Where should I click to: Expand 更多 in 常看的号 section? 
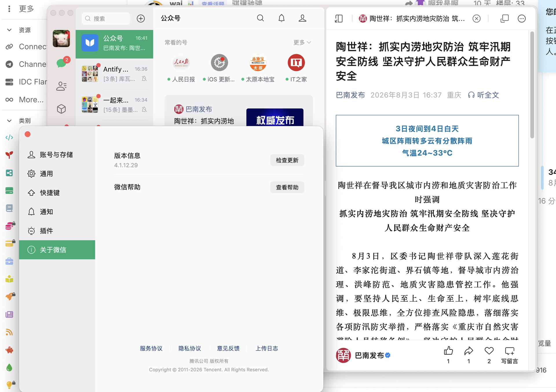point(302,42)
